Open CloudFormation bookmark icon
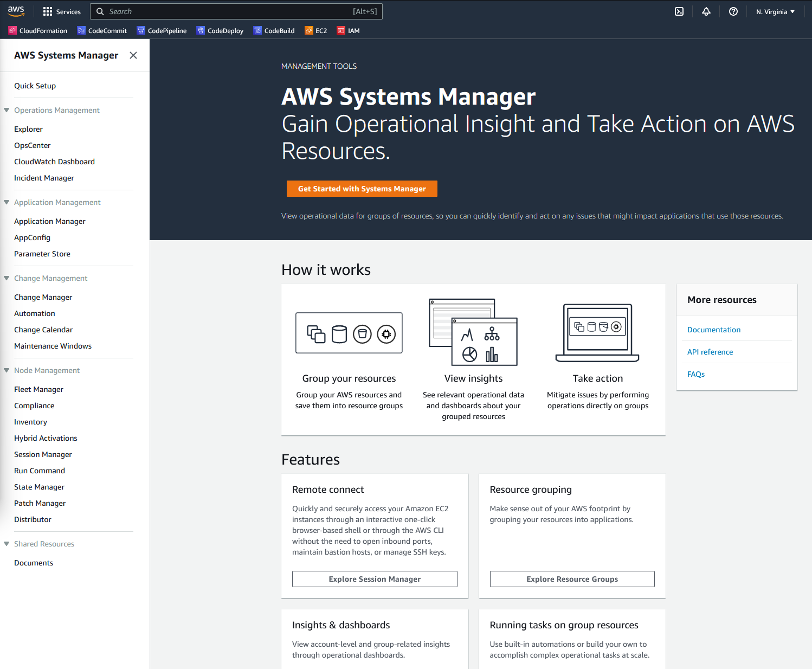Screen dimensions: 812x669 pos(12,30)
